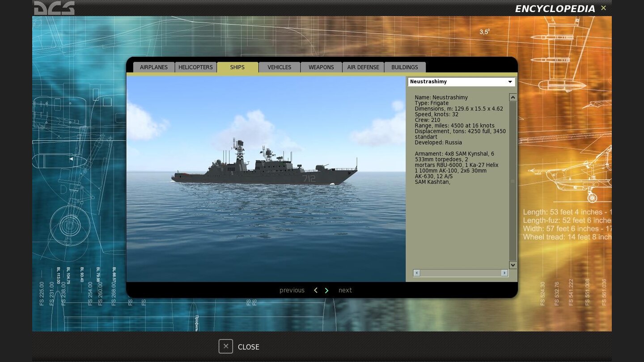
Task: Expand the Neustrashimy ship dropdown
Action: point(461,82)
